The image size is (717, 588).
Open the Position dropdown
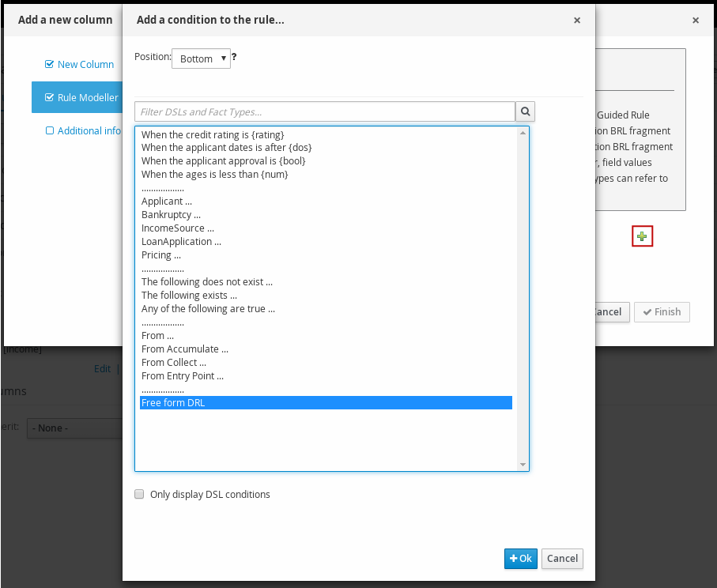point(202,58)
